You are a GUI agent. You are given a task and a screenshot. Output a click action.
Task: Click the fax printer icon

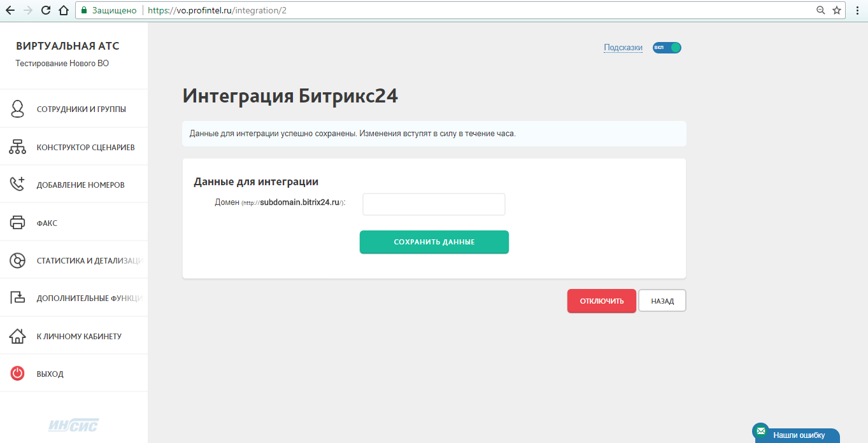(18, 223)
